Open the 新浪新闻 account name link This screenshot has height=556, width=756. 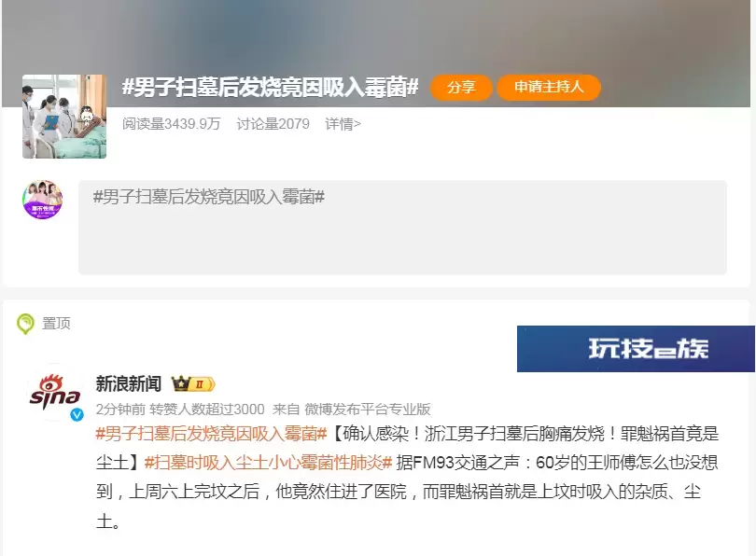pyautogui.click(x=128, y=384)
